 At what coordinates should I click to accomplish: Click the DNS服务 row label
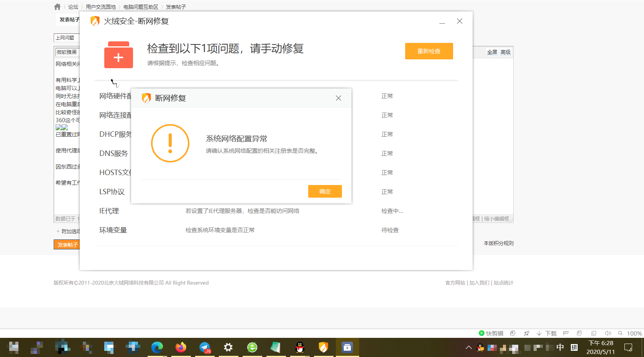[114, 154]
